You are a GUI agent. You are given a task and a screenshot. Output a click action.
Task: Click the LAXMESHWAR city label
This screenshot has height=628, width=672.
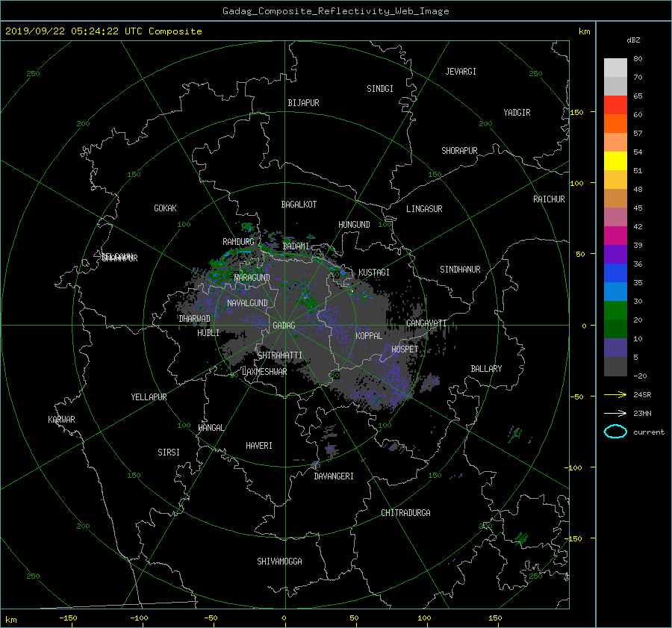tap(264, 372)
